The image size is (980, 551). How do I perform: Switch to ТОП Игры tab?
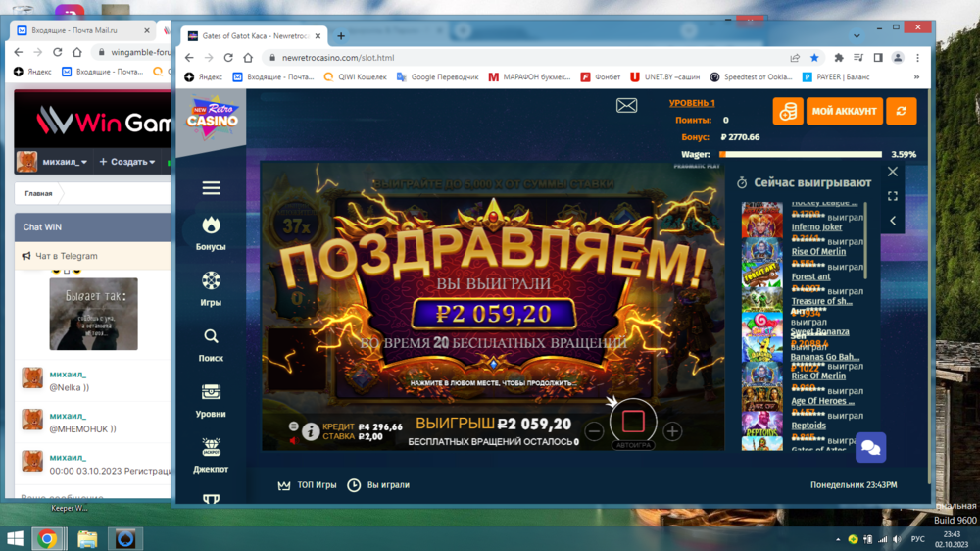(x=308, y=485)
